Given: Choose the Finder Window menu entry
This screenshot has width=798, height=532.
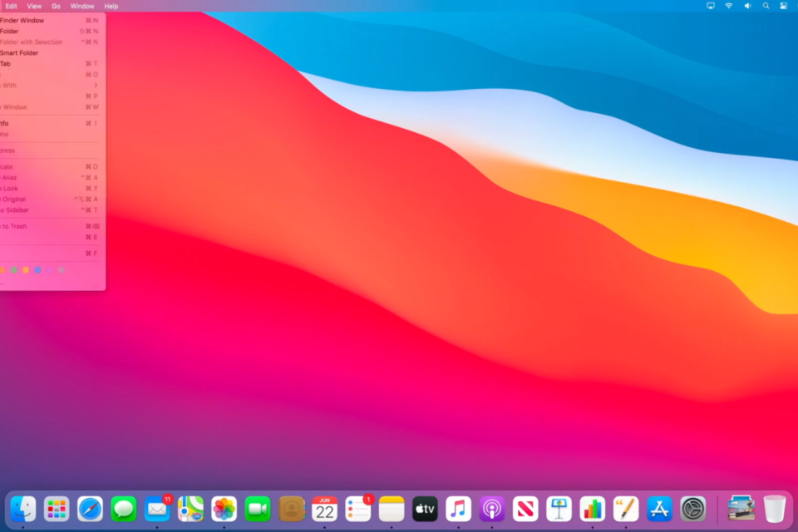Looking at the screenshot, I should click(23, 20).
